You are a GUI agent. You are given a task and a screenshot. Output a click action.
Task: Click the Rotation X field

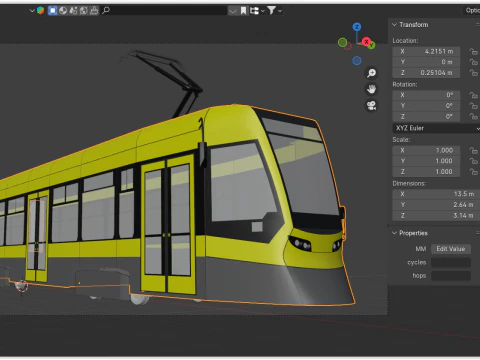tap(426, 95)
